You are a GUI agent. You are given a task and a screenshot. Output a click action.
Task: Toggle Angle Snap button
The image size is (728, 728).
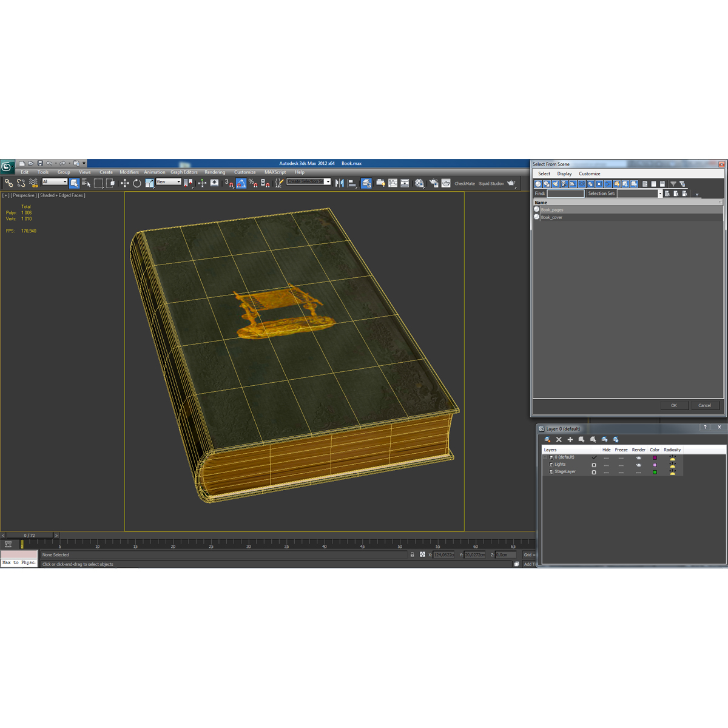(x=241, y=183)
